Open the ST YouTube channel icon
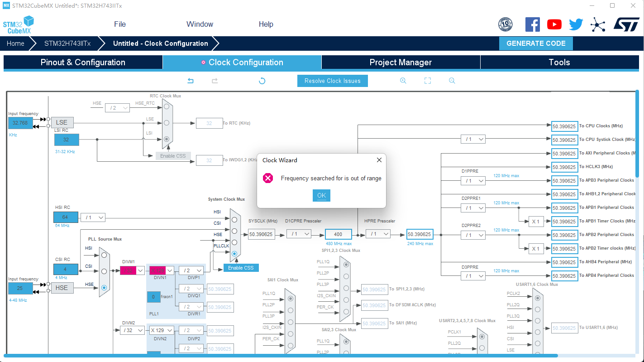644x362 pixels. [554, 24]
